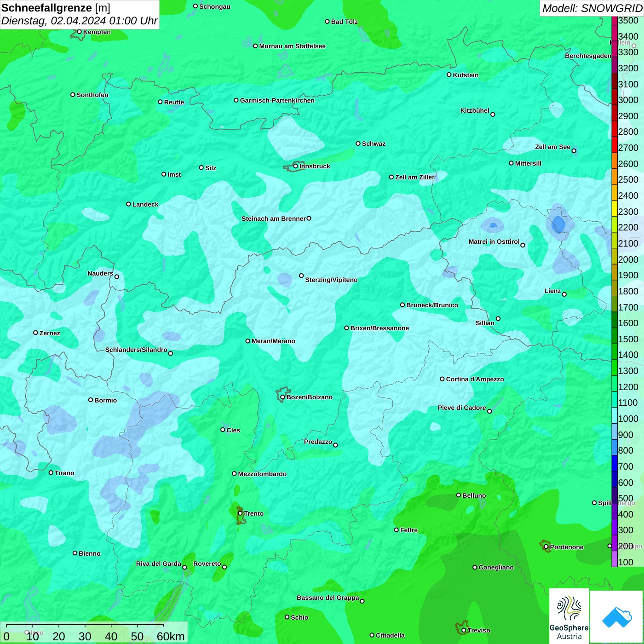
Task: Click the 'Mittersill' label
Action: click(x=528, y=163)
